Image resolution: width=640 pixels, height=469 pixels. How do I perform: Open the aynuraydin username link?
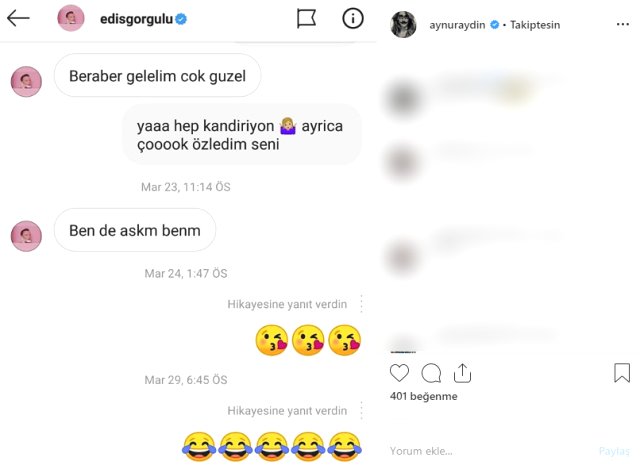click(457, 25)
